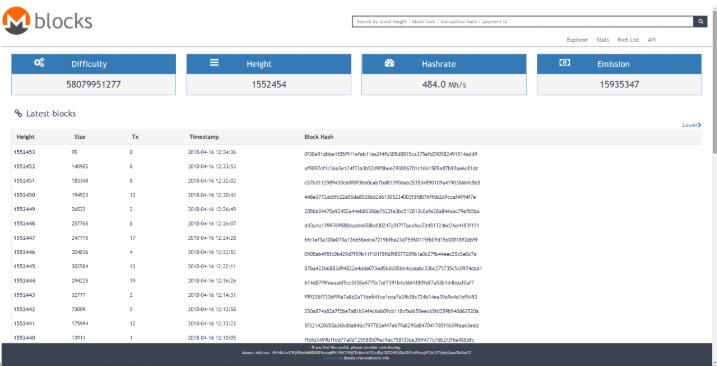Click block hash in row 1552450
This screenshot has width=717, height=366.
pos(390,197)
